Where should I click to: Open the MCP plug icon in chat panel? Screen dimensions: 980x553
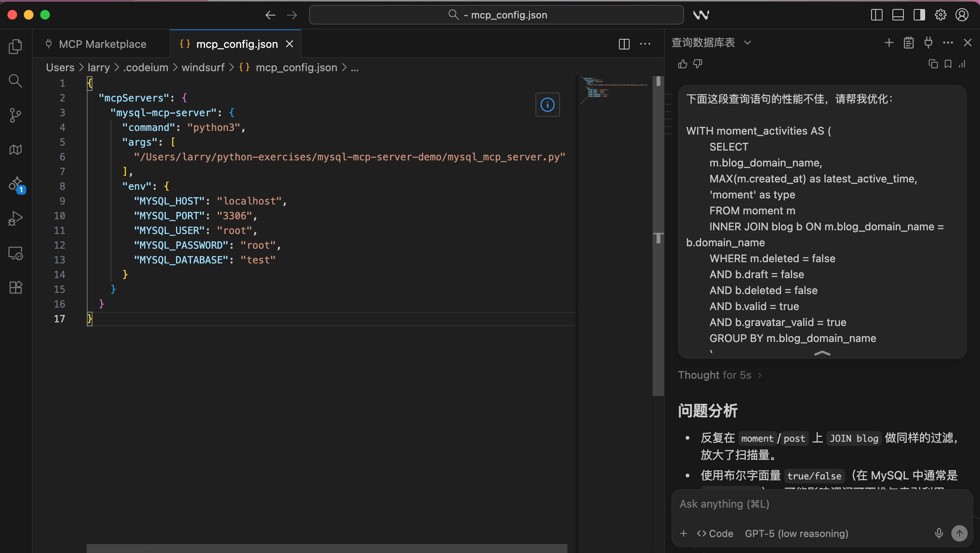(928, 43)
